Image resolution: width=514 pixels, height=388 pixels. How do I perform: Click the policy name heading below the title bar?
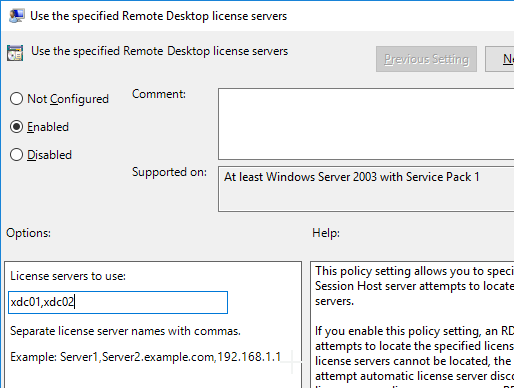pyautogui.click(x=159, y=51)
